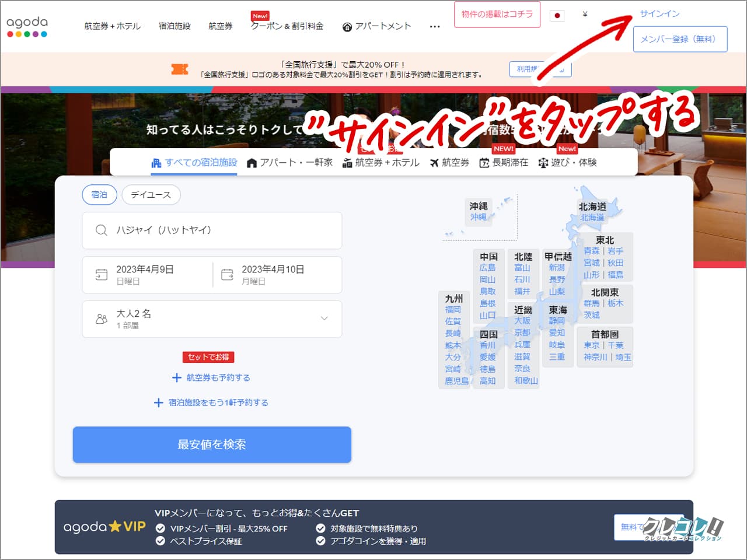Click the search magnifier icon in destination field
The height and width of the screenshot is (560, 747).
[101, 230]
